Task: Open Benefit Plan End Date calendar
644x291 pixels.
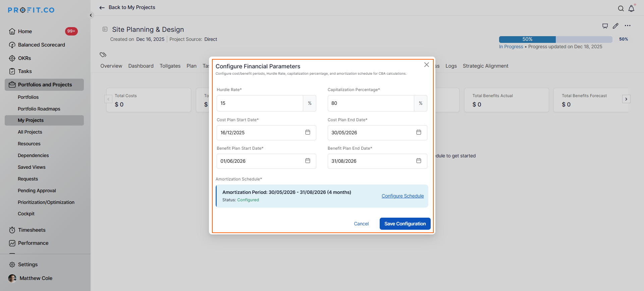Action: coord(419,161)
